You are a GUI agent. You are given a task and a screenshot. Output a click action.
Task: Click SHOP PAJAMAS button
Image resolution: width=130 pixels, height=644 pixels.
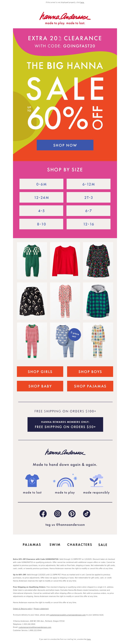90,386
